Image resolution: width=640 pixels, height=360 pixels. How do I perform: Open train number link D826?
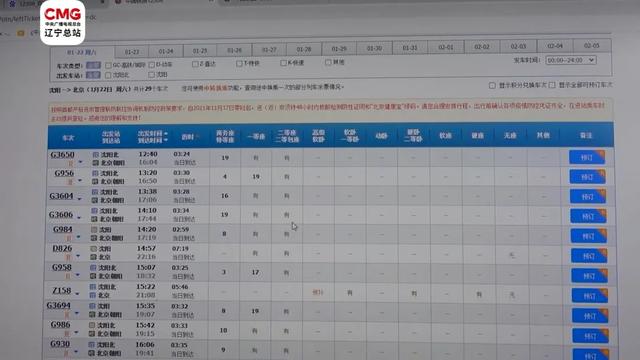tap(62, 248)
